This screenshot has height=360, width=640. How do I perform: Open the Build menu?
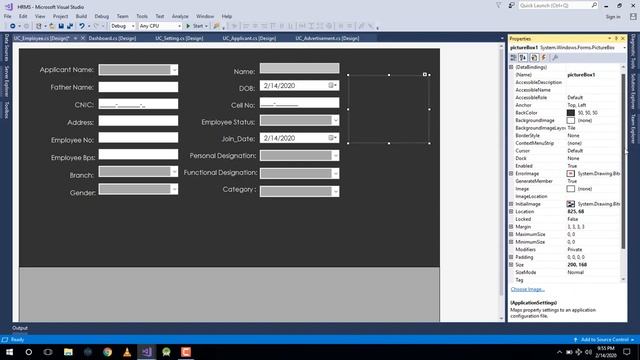click(x=81, y=16)
